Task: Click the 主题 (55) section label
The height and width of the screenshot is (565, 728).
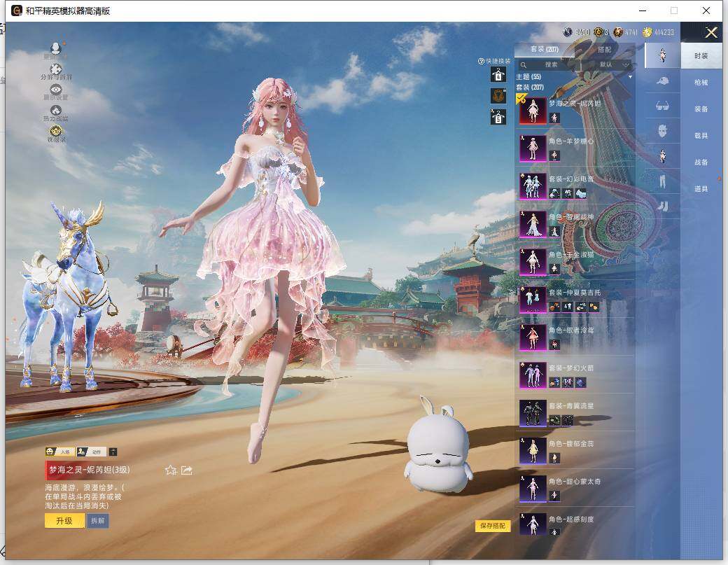Action: (528, 76)
